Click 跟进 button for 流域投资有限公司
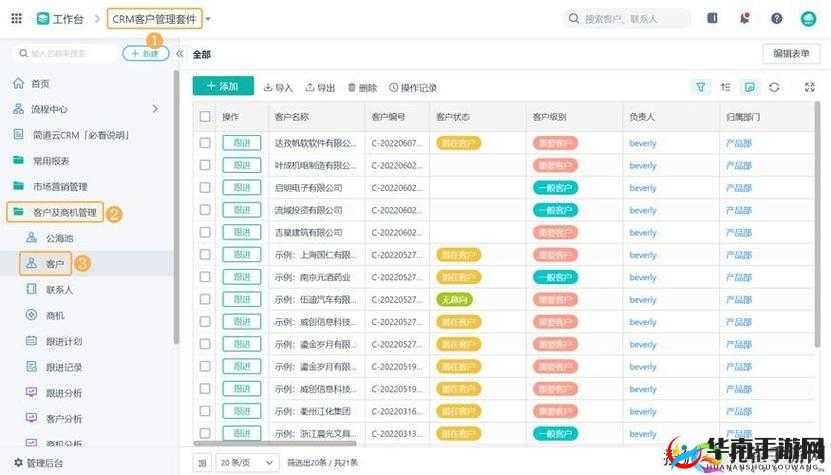This screenshot has height=475, width=831. tap(242, 210)
